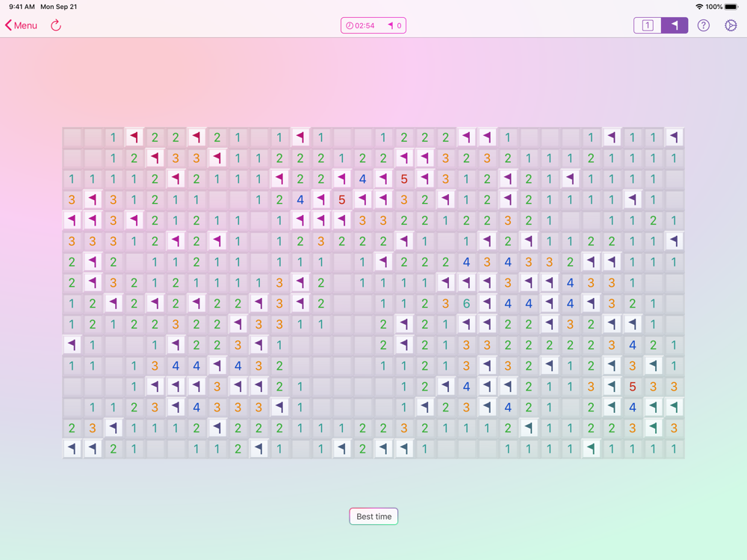
Task: Open the help question mark icon
Action: (704, 25)
